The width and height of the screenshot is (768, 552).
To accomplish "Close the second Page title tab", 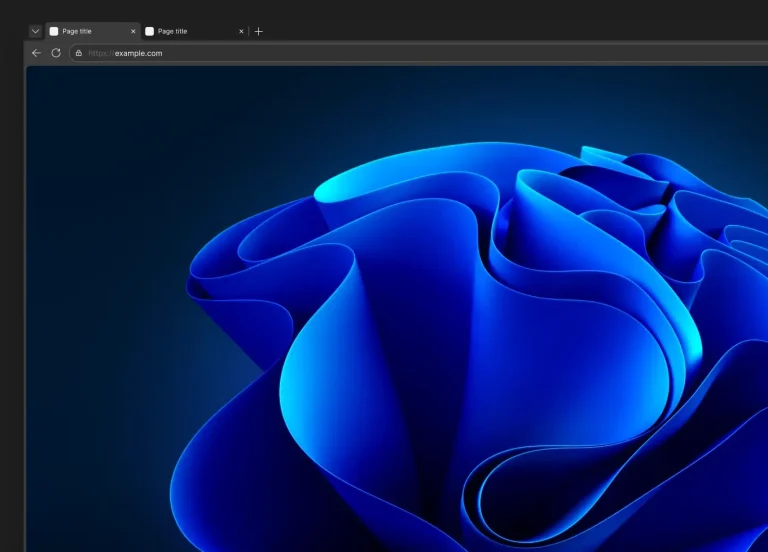I will coord(241,31).
